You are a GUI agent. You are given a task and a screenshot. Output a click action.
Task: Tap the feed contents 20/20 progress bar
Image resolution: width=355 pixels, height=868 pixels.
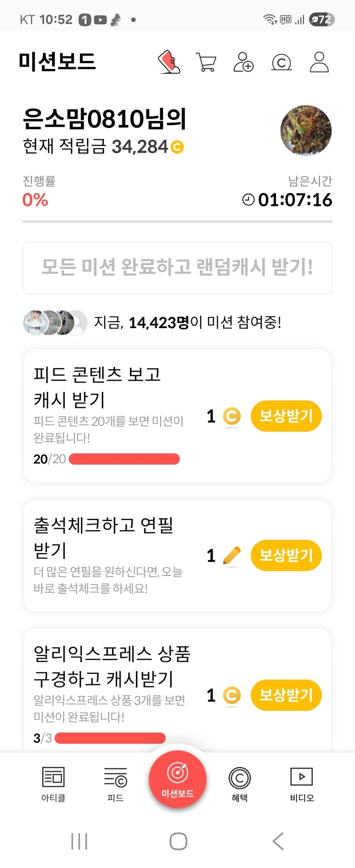click(124, 459)
